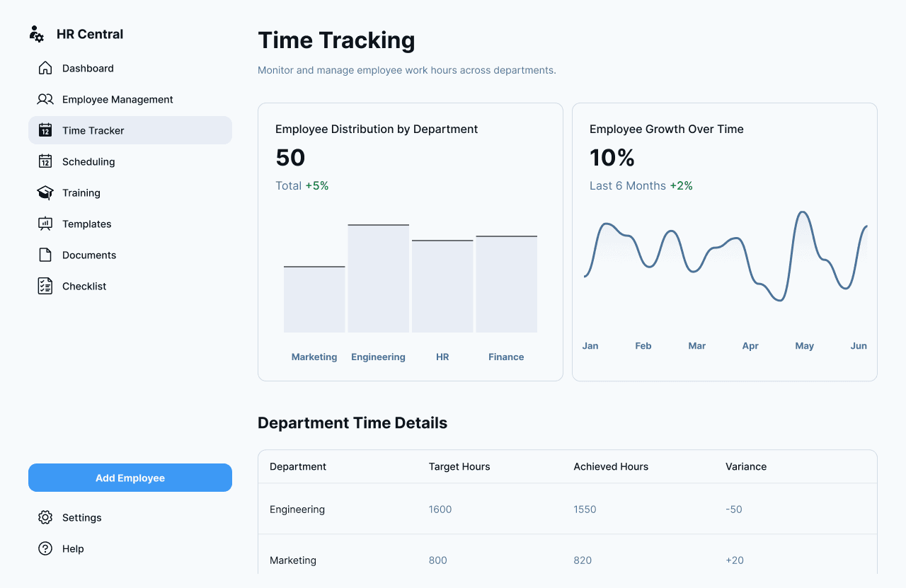Click the Templates presentation board icon

coord(45,224)
